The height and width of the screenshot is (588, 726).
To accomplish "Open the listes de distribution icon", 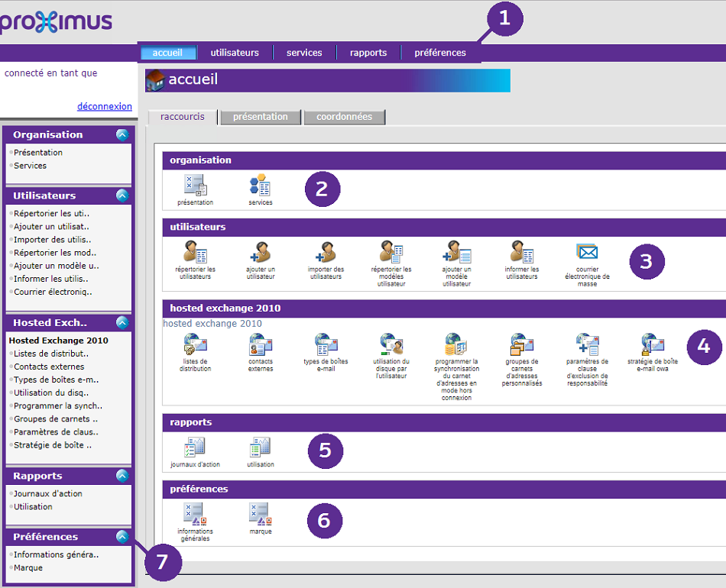I will 195,344.
